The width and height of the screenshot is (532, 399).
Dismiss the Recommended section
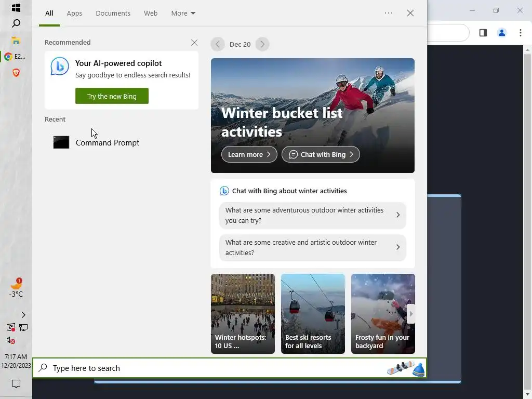click(194, 43)
